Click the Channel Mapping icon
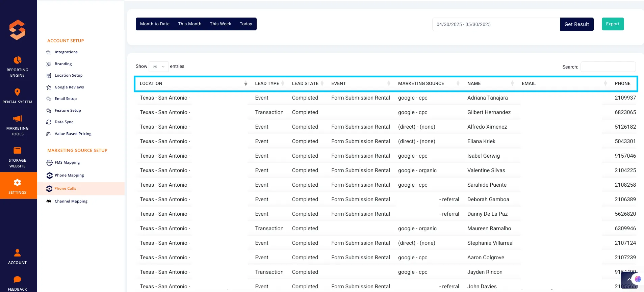The height and width of the screenshot is (292, 644). [49, 201]
